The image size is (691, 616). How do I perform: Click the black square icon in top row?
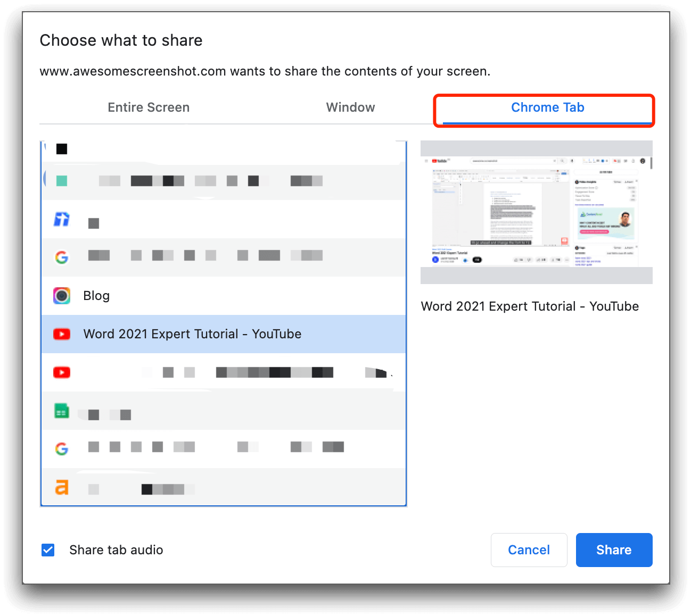[x=62, y=149]
